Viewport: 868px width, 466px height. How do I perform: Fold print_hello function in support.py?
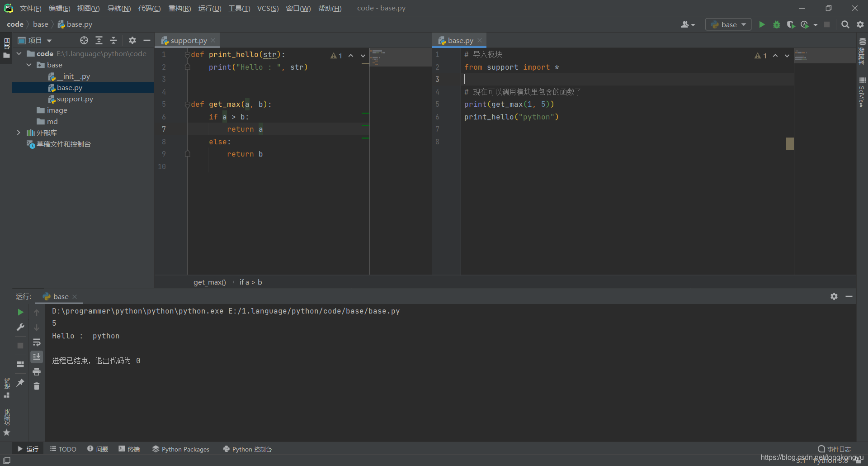pyautogui.click(x=187, y=54)
